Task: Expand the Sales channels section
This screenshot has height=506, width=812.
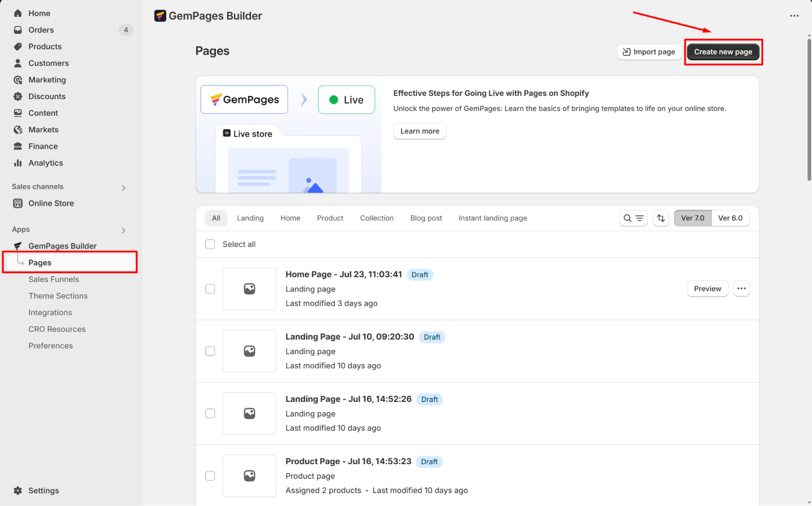Action: click(x=123, y=188)
